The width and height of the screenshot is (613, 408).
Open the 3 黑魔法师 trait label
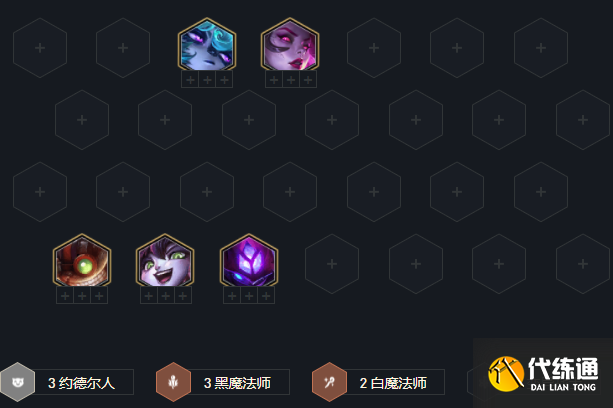237,383
